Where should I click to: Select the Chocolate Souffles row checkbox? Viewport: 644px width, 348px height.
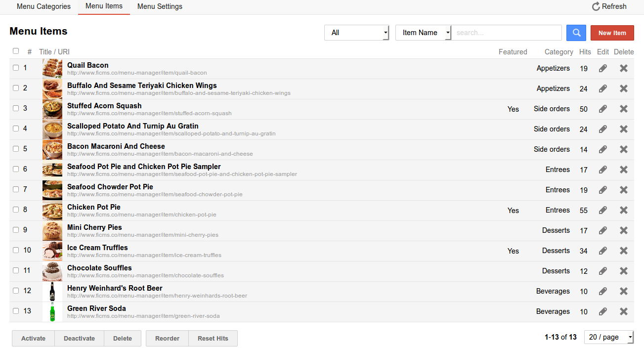[16, 270]
